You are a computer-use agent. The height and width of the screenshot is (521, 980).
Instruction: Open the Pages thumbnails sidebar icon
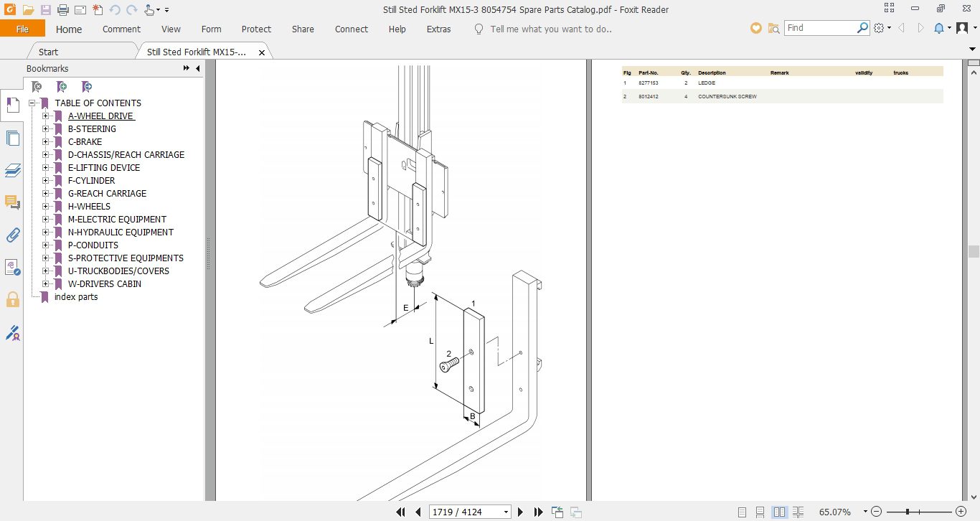(x=12, y=139)
